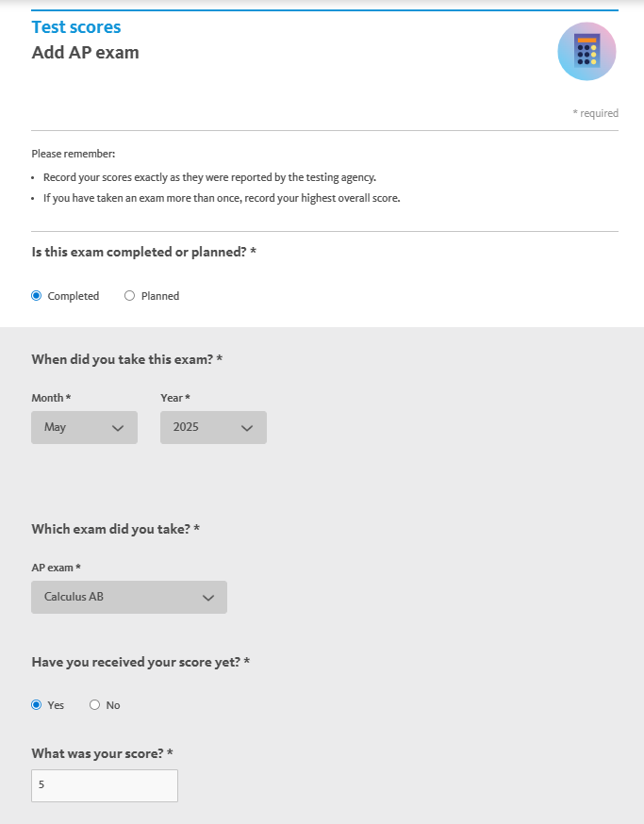
Task: Click the calculator icon at top right
Action: [x=586, y=52]
